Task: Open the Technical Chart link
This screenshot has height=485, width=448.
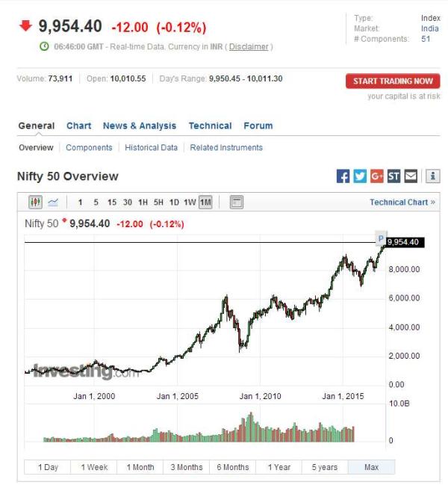Action: click(x=402, y=203)
